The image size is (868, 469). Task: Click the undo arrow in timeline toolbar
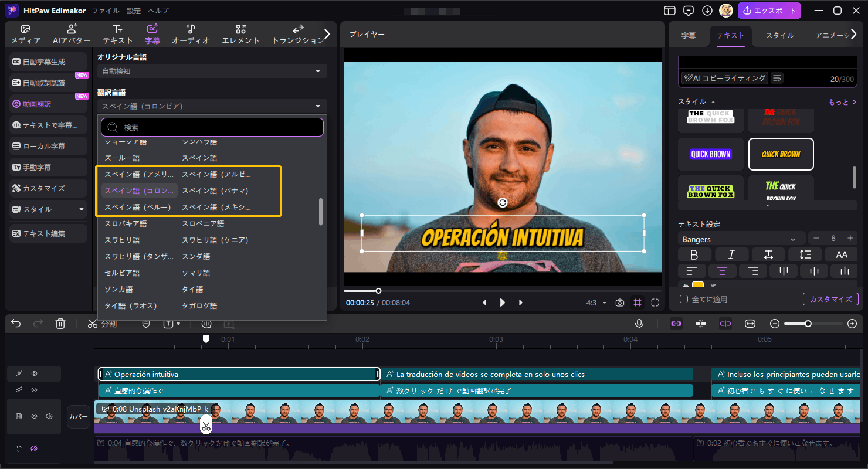pyautogui.click(x=16, y=324)
